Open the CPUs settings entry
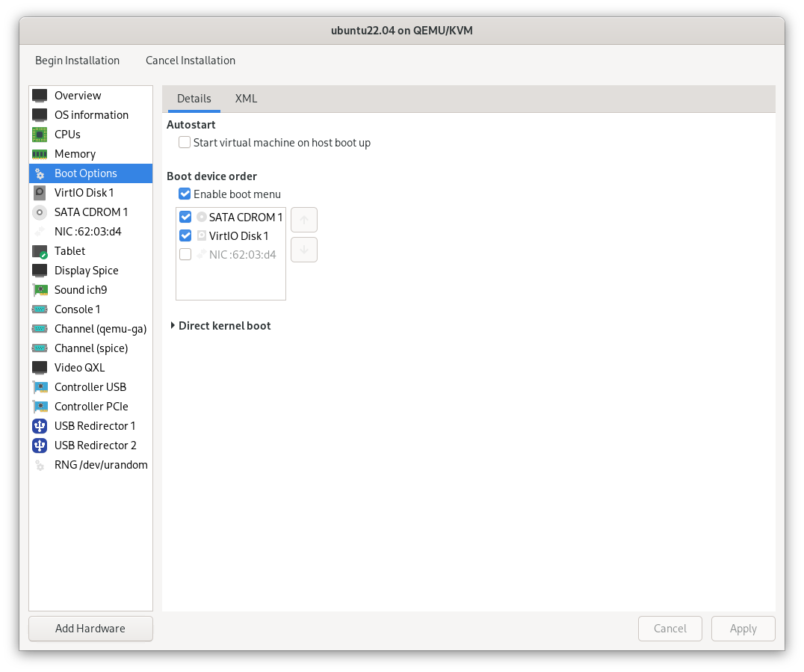804x672 pixels. (90, 135)
